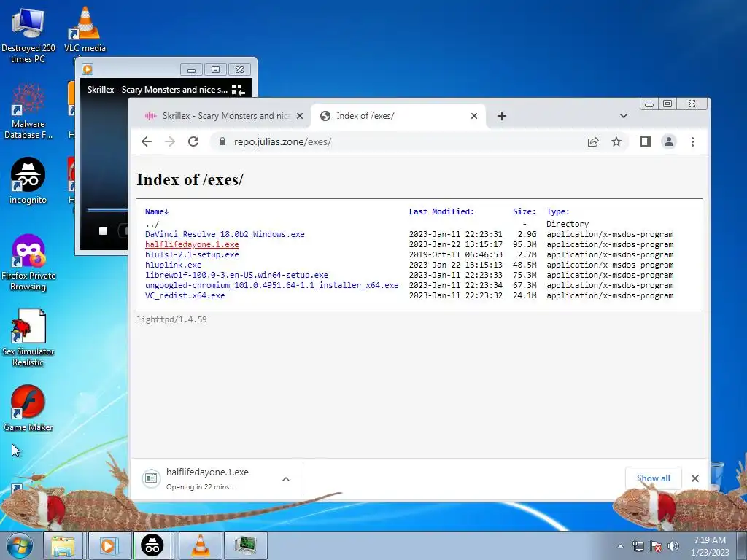Select the size value 95.3M

[x=525, y=244]
